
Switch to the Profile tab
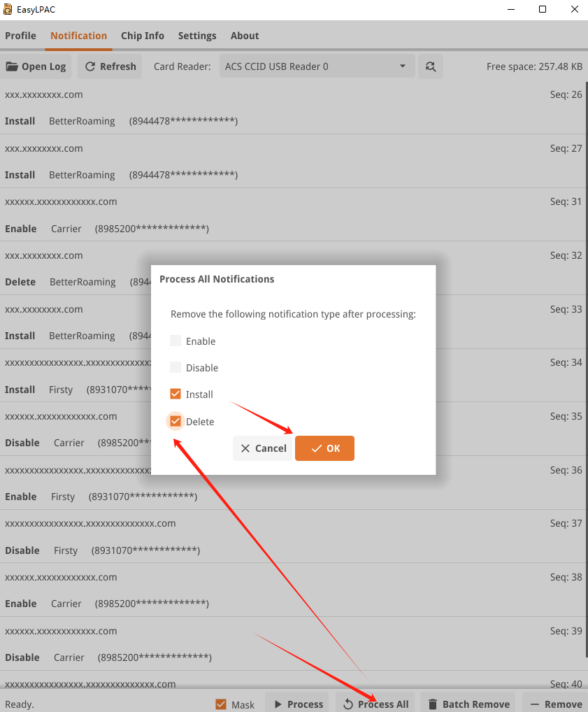[20, 36]
